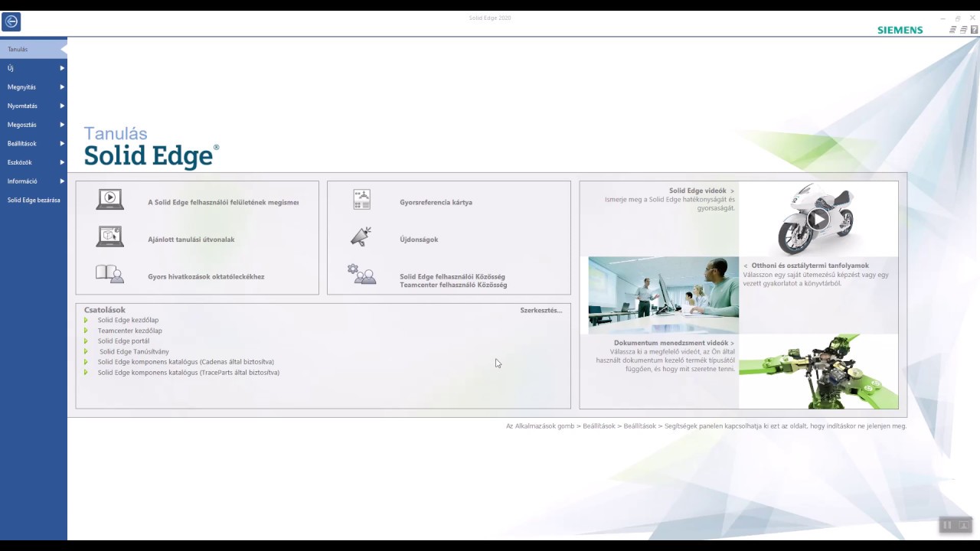Screen dimensions: 980x551
Task: Click the quick reference card icon
Action: pyautogui.click(x=361, y=199)
